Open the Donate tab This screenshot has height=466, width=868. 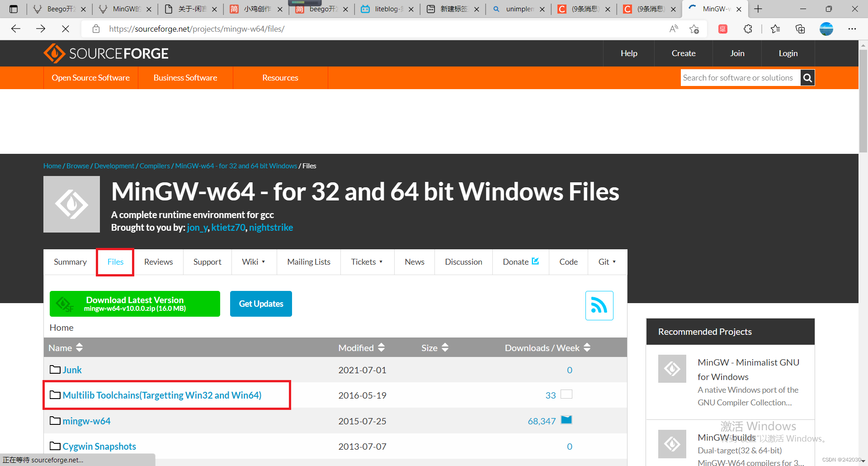[521, 262]
